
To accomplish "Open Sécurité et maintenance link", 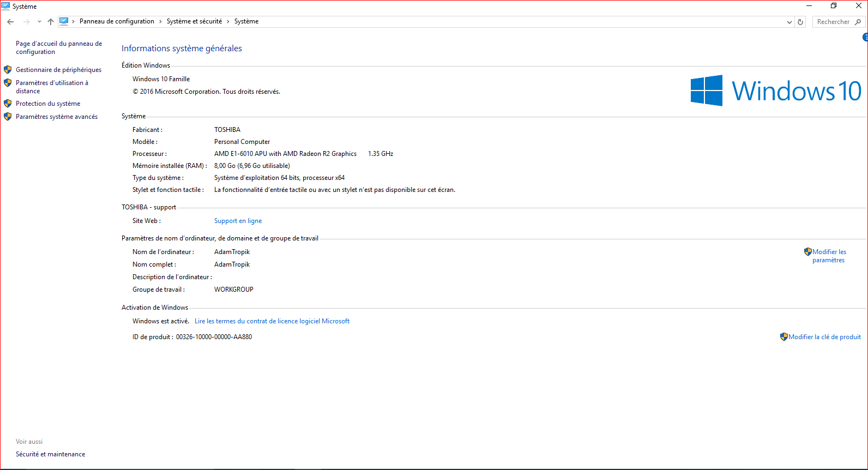I will (51, 454).
